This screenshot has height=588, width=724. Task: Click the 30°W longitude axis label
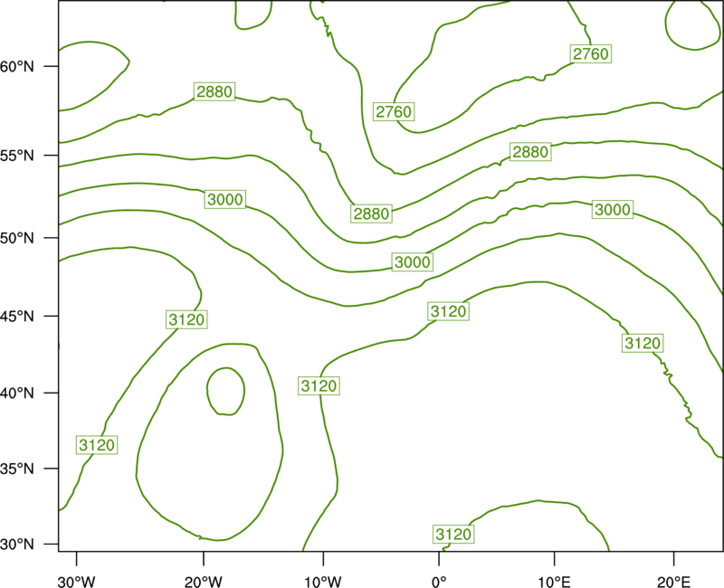[x=76, y=582]
